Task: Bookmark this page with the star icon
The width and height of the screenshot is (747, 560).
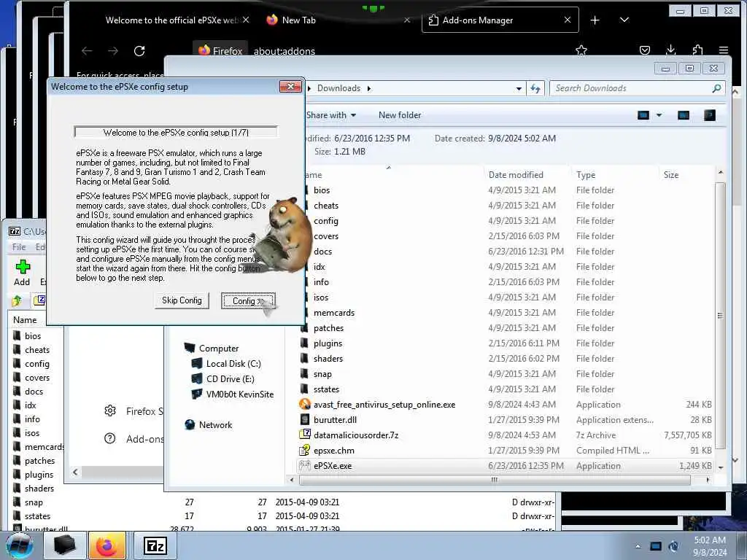Action: click(581, 50)
